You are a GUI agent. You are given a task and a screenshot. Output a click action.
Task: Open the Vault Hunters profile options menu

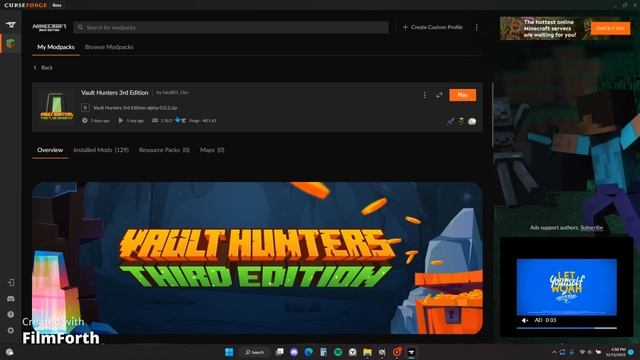424,95
